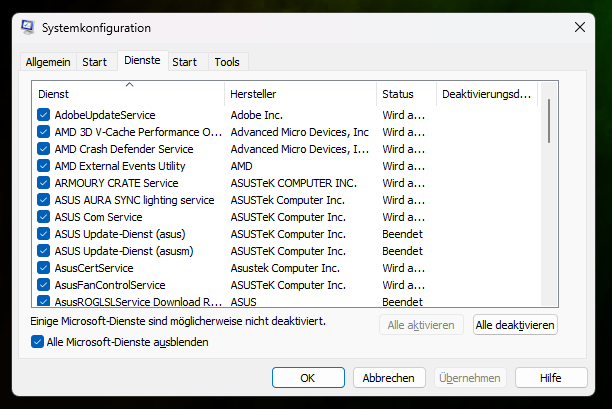Click ASUS manufacturer cell of AsusROGLSLService
612x409 pixels.
point(244,302)
